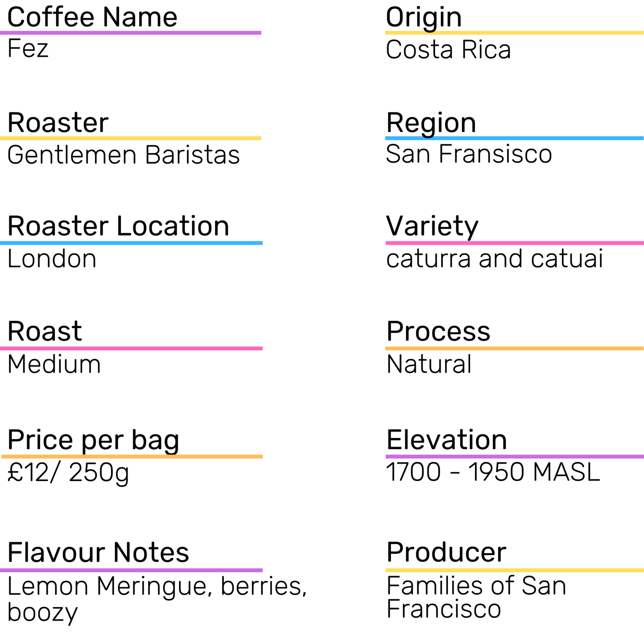This screenshot has width=644, height=644.
Task: Click the Roaster heading
Action: pos(58,123)
